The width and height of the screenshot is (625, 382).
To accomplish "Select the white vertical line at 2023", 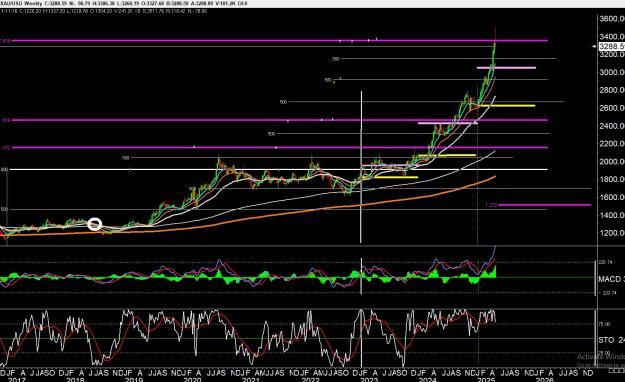I will [361, 167].
